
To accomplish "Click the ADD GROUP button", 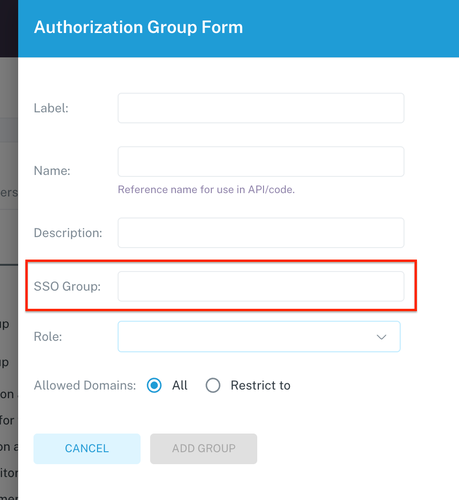I will tap(204, 448).
